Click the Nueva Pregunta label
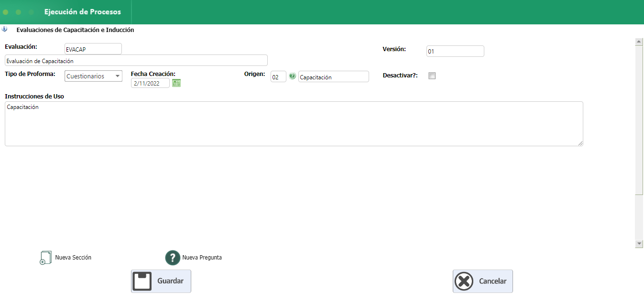This screenshot has height=303, width=644. (202, 258)
